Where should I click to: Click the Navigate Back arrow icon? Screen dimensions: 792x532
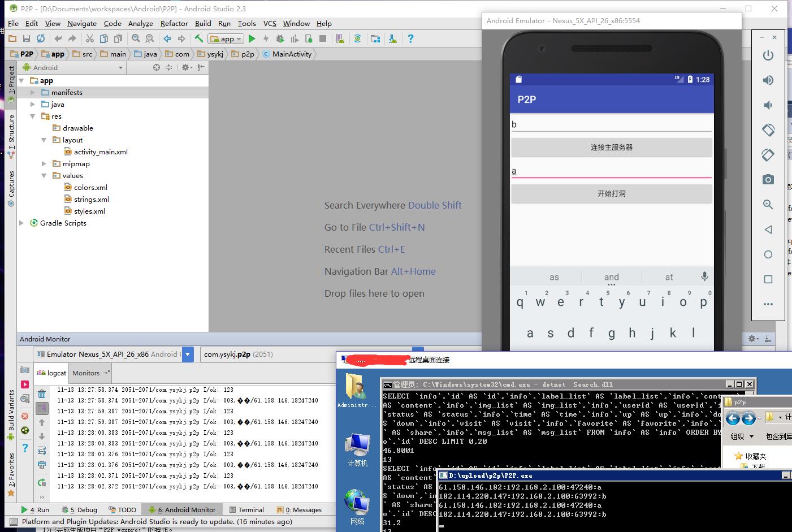tap(167, 38)
